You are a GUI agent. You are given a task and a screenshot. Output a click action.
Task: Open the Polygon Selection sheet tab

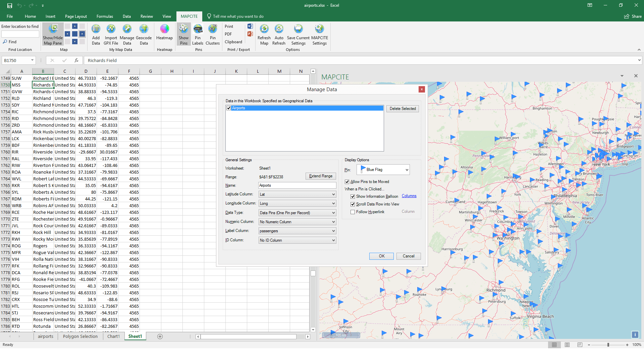(x=80, y=337)
